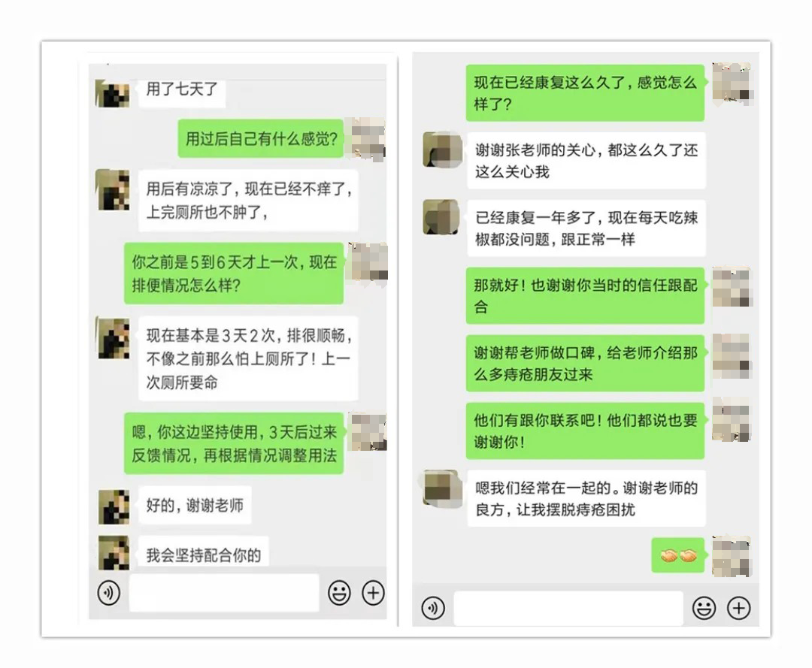This screenshot has height=668, width=812.
Task: Open plus attachments menu in right chat
Action: click(739, 608)
